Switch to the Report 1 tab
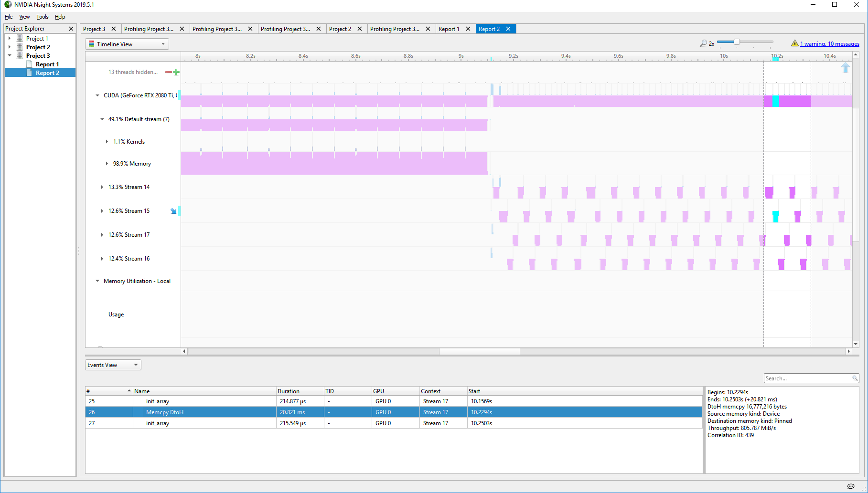This screenshot has width=868, height=493. tap(449, 29)
